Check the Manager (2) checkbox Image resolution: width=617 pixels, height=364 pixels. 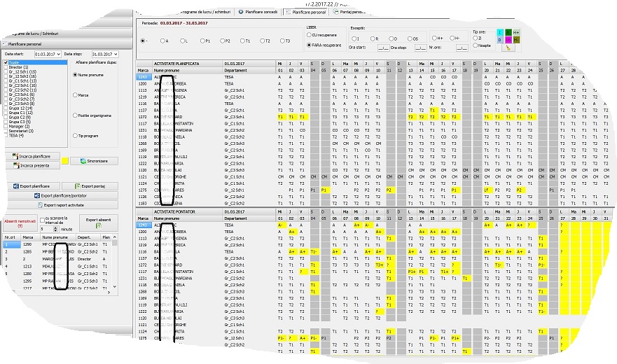(x=6, y=126)
